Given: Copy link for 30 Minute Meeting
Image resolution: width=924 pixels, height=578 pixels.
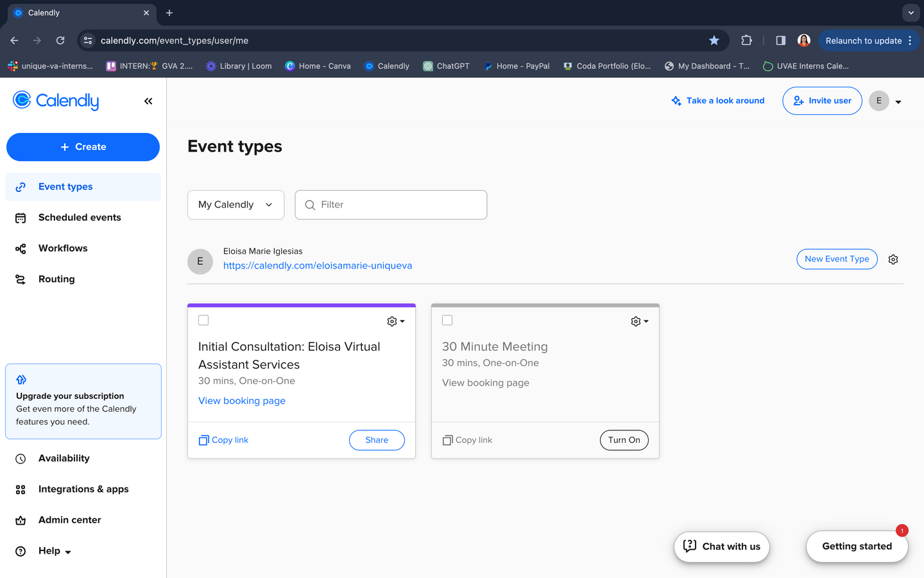Looking at the screenshot, I should pos(467,440).
